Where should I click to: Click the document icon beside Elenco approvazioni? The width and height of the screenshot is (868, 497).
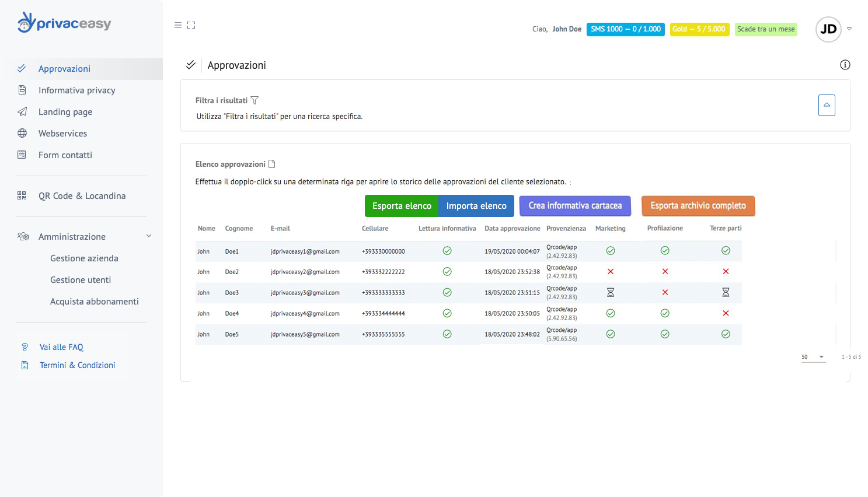tap(271, 164)
